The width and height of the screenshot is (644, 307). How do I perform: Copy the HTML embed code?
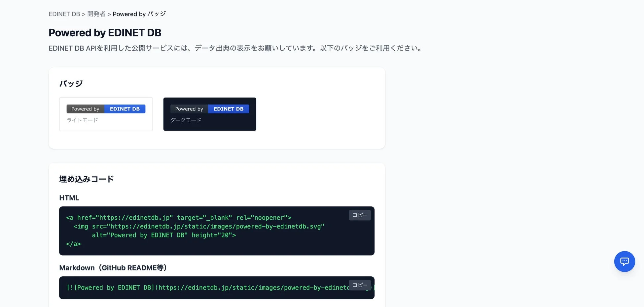coord(360,215)
